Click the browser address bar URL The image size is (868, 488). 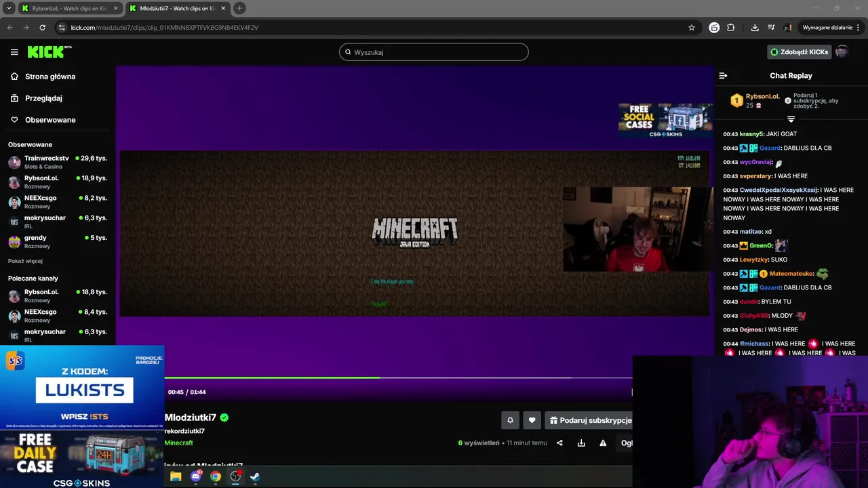[165, 28]
